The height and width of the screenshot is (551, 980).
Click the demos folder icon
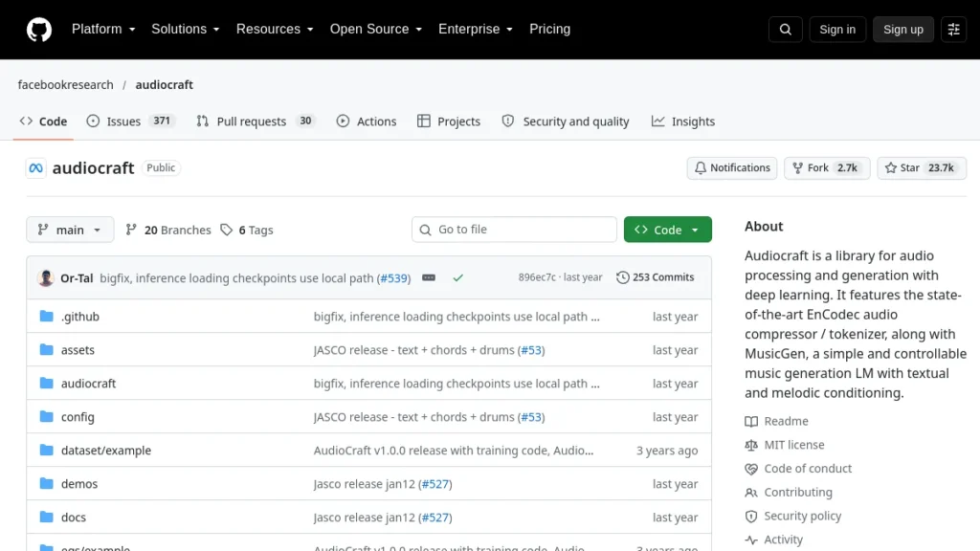[x=46, y=483]
